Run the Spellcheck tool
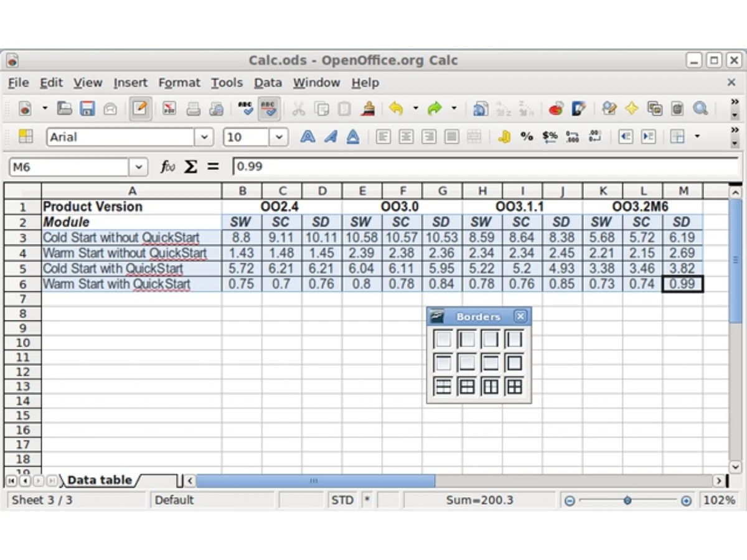 [x=247, y=109]
